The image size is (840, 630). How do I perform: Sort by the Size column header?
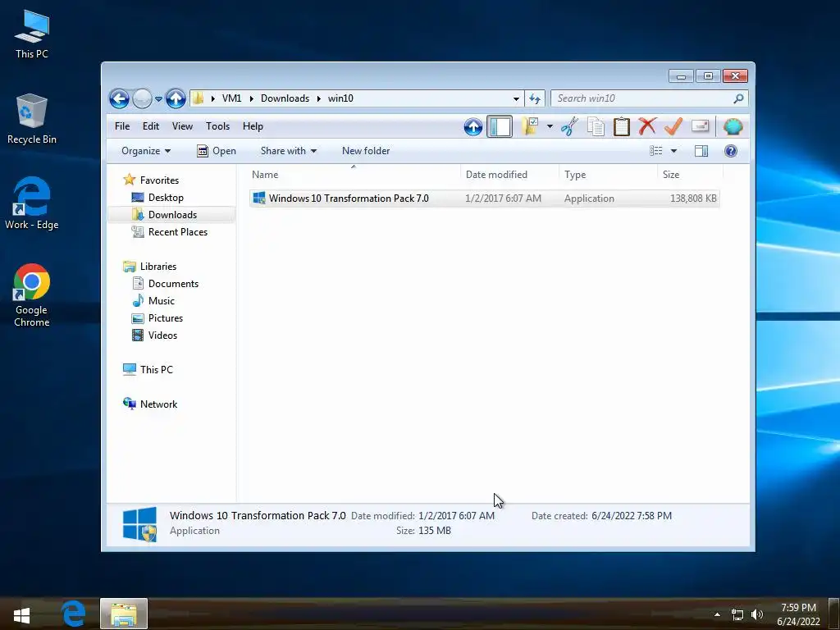tap(691, 175)
